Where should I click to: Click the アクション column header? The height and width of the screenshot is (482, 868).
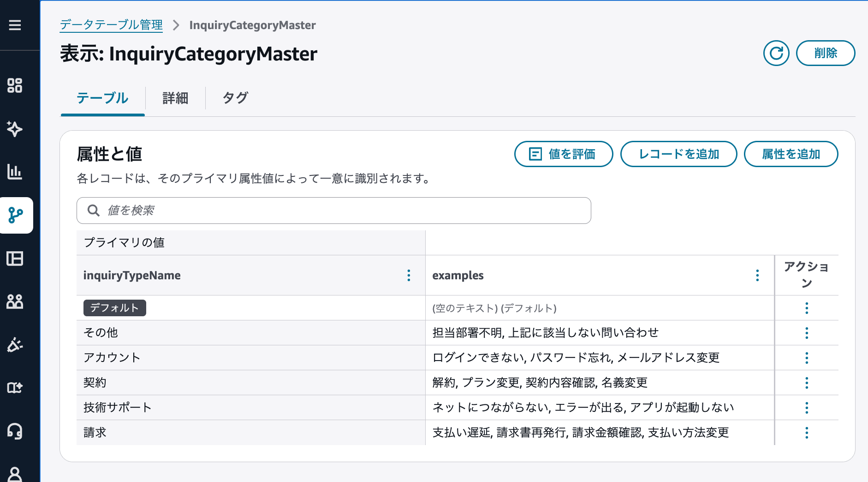807,275
